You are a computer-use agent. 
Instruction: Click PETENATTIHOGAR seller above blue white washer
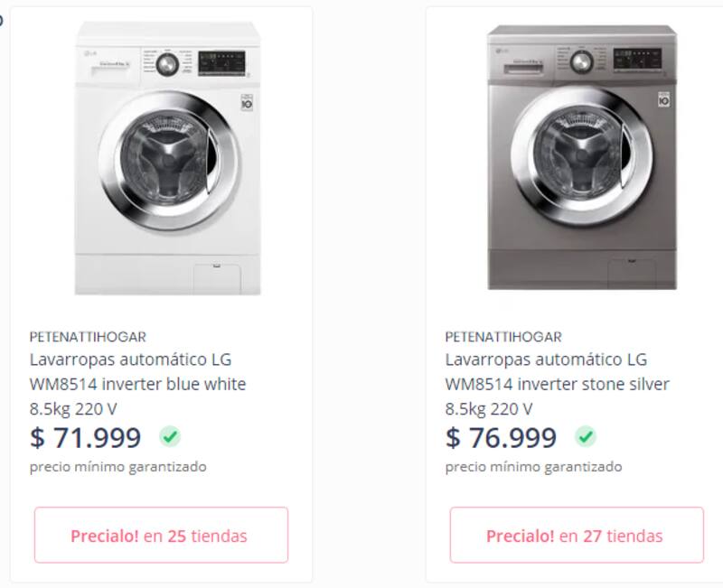click(88, 337)
